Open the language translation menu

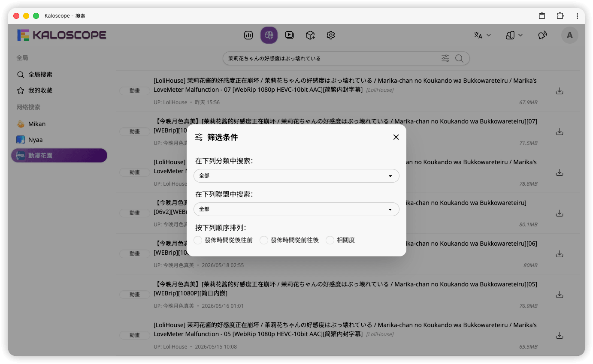[483, 35]
